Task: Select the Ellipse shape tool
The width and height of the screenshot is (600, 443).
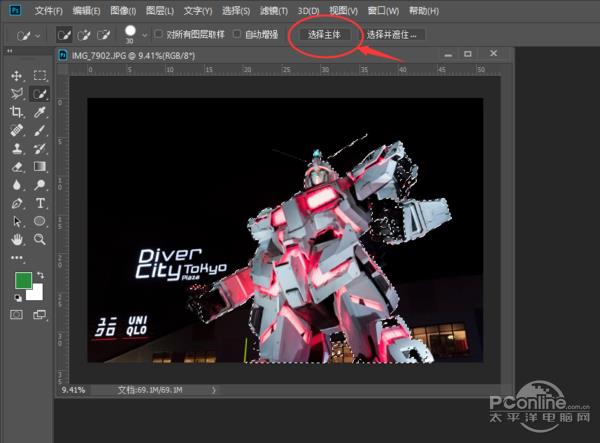Action: pyautogui.click(x=39, y=222)
